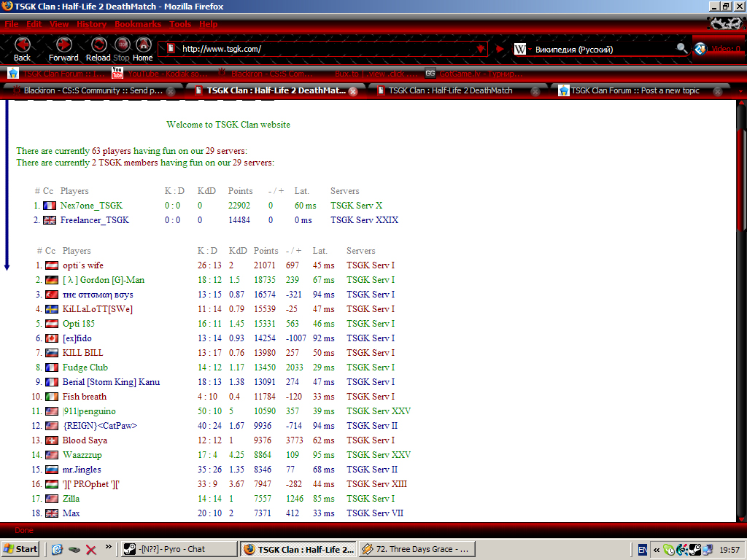
Task: Expand the list-all-tabs dropdown arrow
Action: (740, 91)
